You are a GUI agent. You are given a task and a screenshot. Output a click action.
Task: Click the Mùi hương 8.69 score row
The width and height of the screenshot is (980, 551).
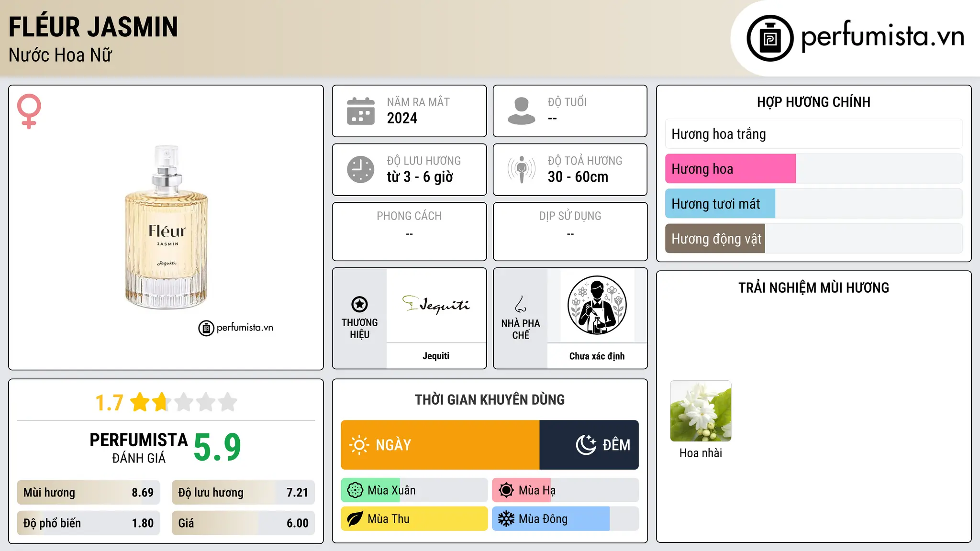click(x=89, y=493)
